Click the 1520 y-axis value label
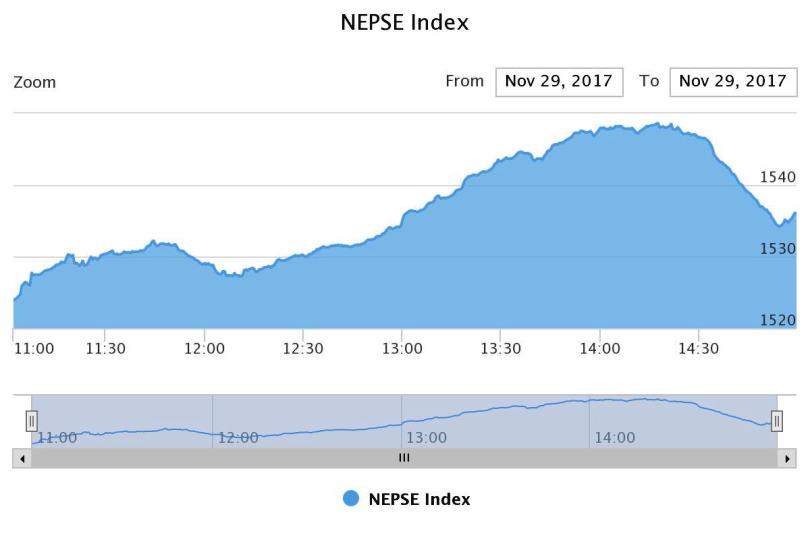 [777, 321]
